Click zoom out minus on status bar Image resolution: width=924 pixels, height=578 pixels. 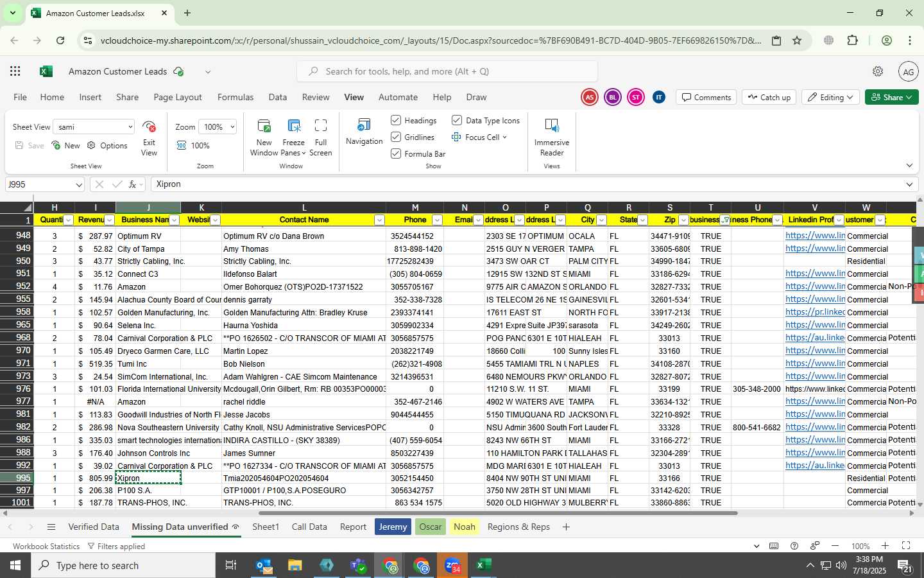click(835, 546)
